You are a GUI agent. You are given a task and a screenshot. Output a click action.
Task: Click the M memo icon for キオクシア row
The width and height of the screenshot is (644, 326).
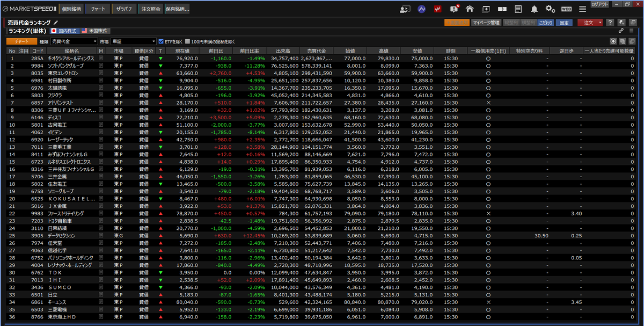tap(101, 58)
